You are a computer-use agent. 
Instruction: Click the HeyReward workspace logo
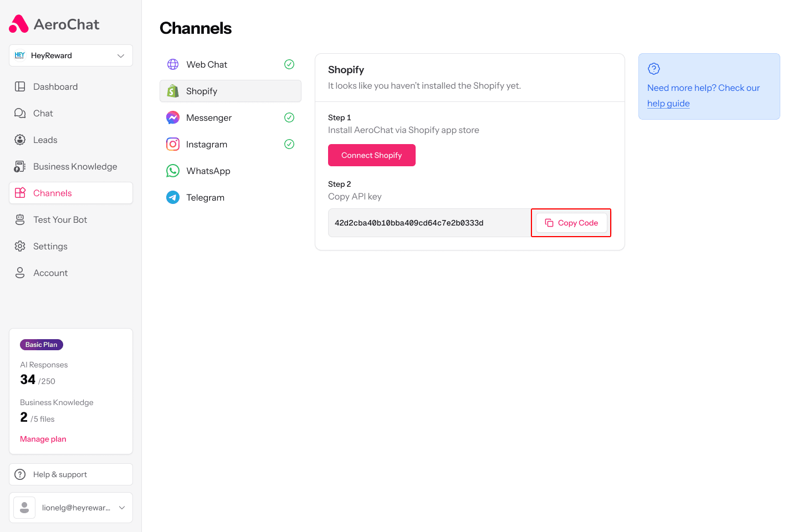20,55
